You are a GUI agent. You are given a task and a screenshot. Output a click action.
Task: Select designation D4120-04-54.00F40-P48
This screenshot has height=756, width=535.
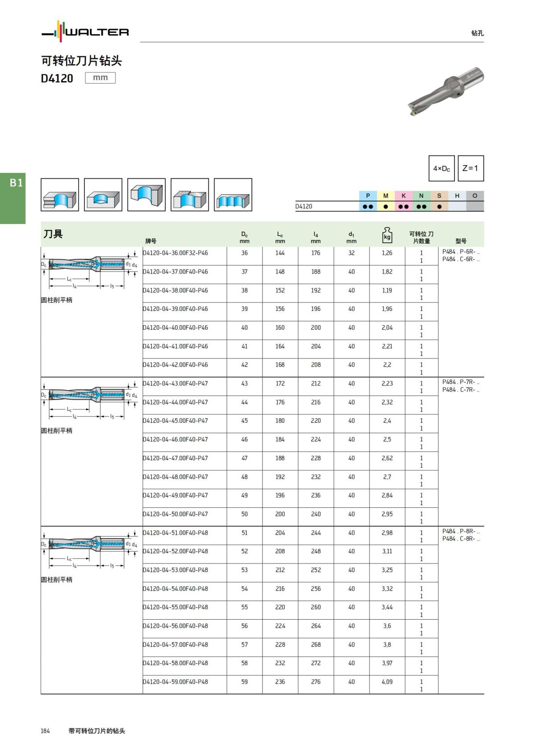[x=175, y=588]
